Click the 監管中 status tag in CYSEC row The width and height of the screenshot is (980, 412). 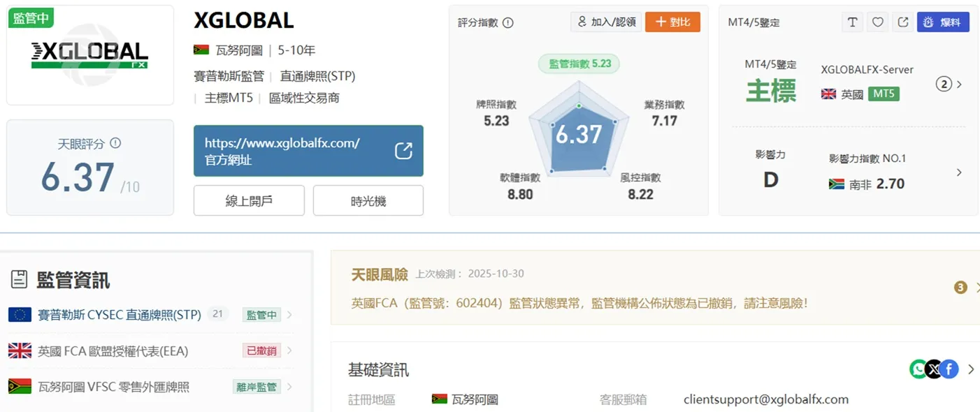[261, 315]
